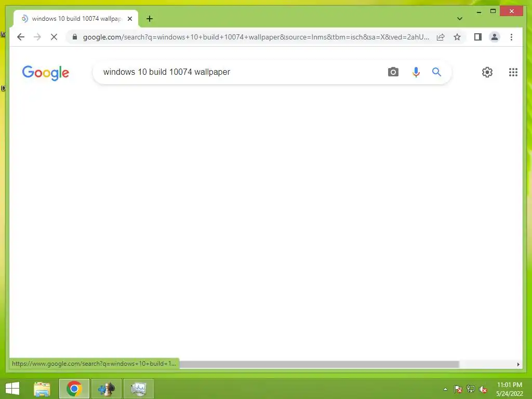Open the Google apps grid

point(513,72)
